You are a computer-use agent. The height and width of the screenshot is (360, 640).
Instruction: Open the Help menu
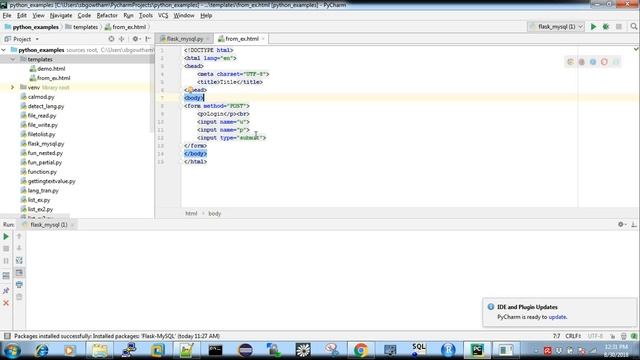206,16
